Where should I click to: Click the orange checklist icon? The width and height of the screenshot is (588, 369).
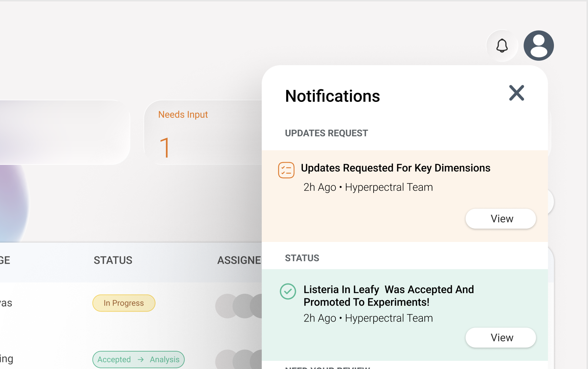tap(286, 170)
